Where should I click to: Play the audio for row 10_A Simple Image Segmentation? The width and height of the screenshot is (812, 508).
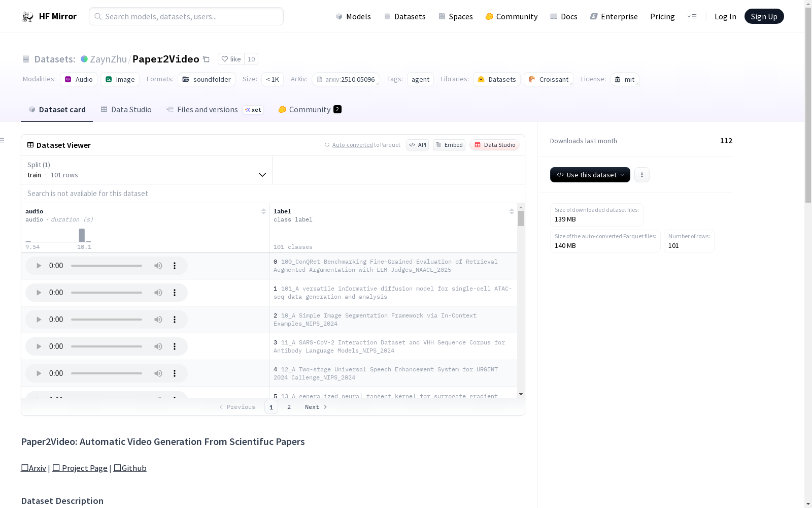coord(39,320)
